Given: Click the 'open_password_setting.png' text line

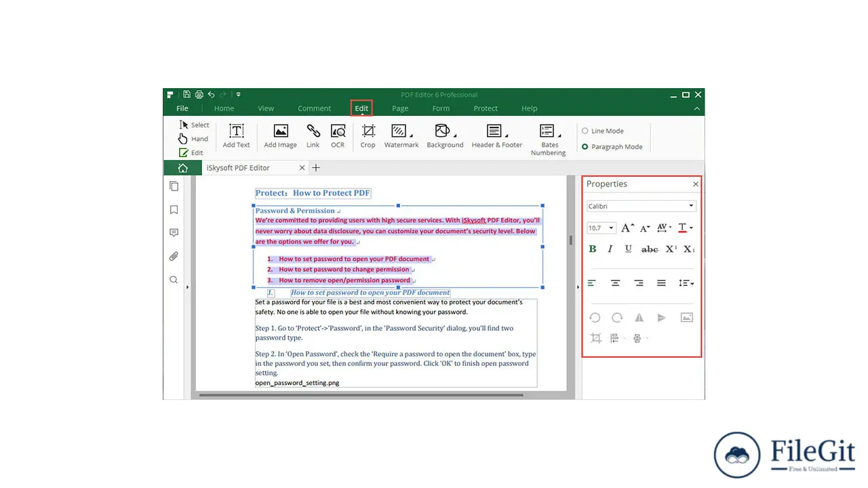Looking at the screenshot, I should coord(297,383).
